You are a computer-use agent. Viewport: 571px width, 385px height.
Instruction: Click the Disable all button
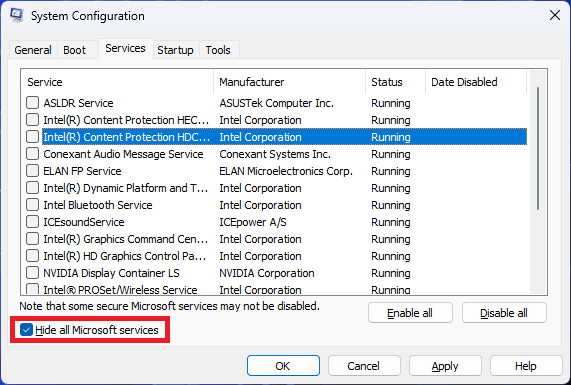(504, 313)
